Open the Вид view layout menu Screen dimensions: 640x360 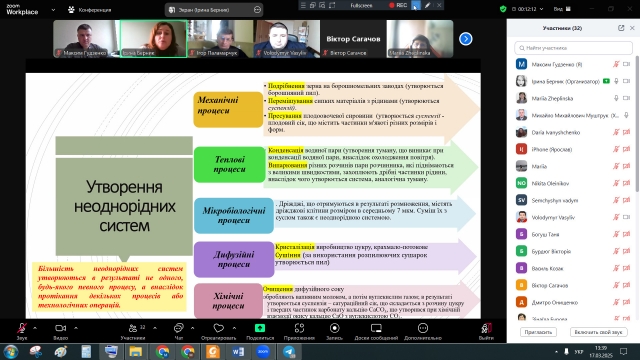click(562, 9)
